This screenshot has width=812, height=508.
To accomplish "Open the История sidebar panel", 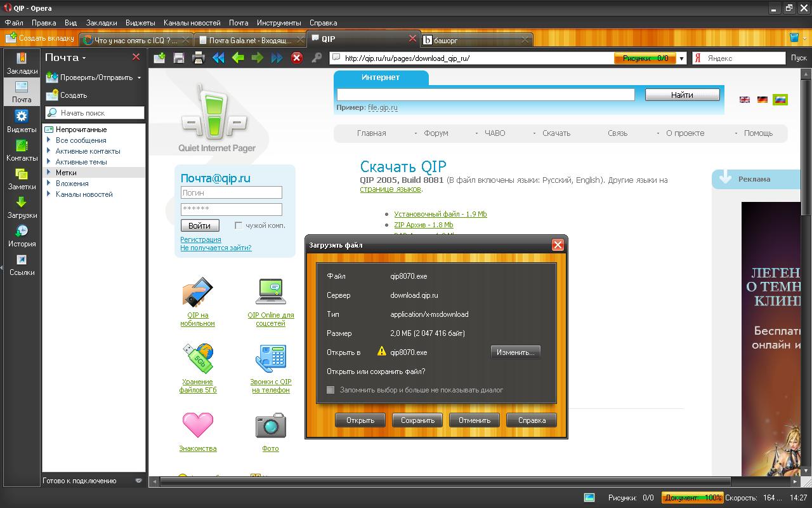I will (x=22, y=236).
